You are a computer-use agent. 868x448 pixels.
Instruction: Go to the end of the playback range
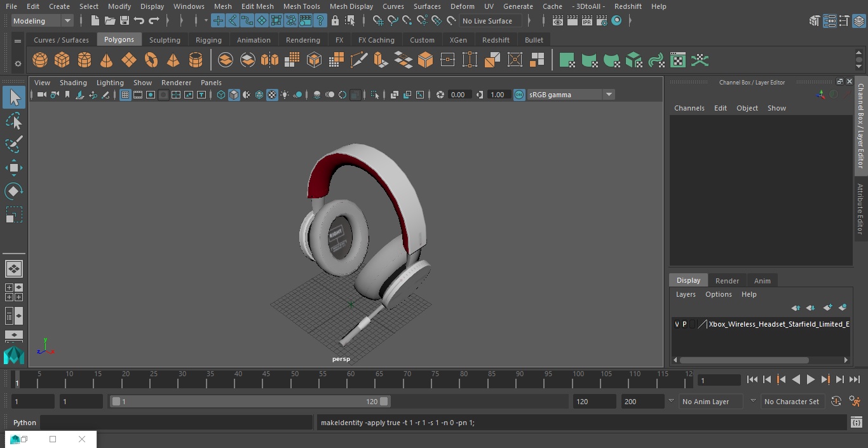click(855, 379)
